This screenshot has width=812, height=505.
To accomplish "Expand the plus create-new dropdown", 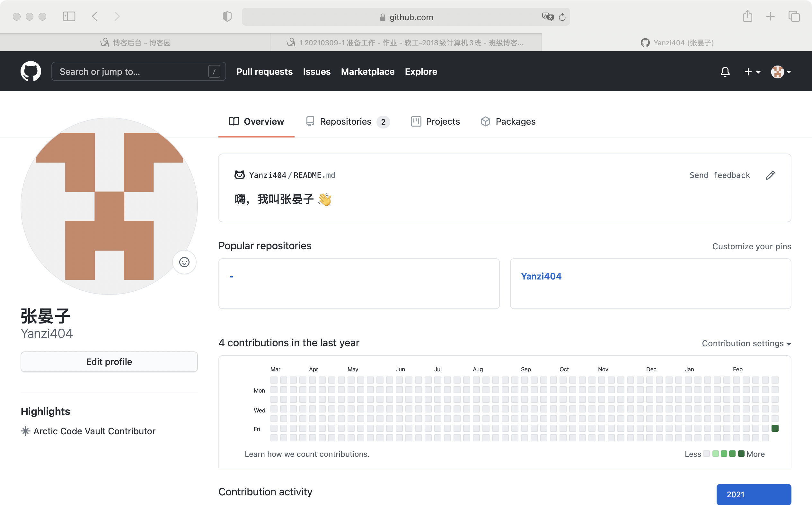I will click(752, 72).
